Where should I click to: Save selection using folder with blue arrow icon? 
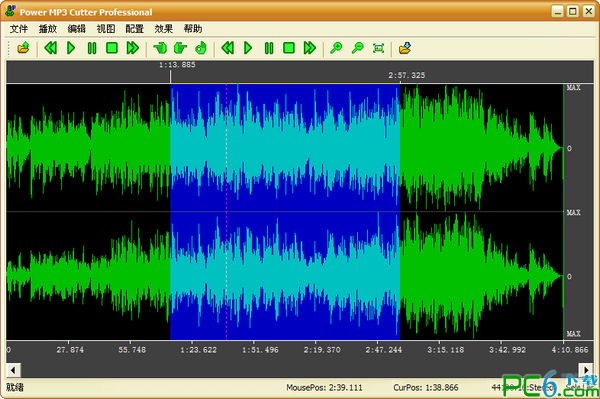[x=405, y=48]
